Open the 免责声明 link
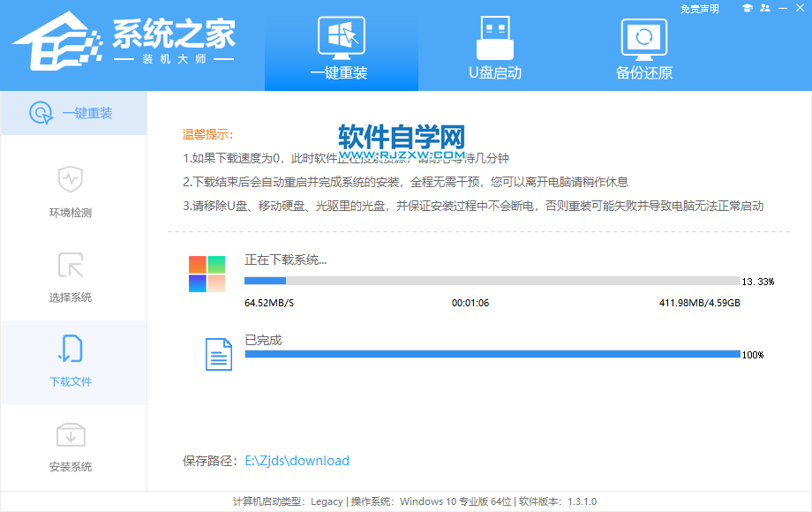The image size is (812, 512). (x=699, y=9)
